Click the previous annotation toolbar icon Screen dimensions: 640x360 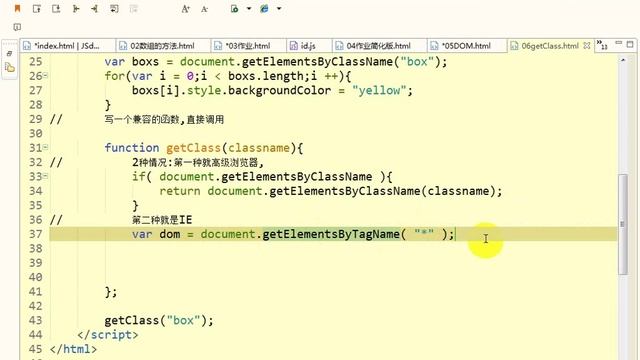56,9
